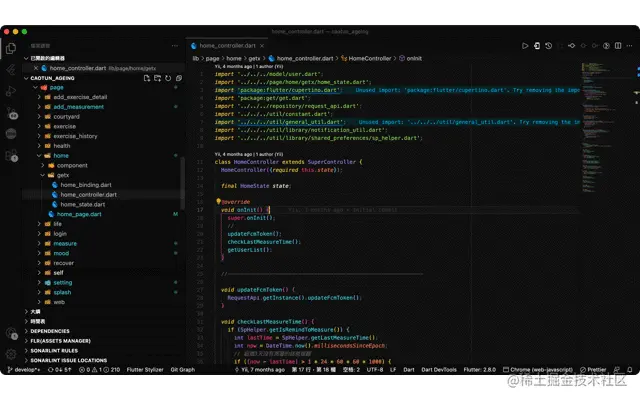The height and width of the screenshot is (400, 640).
Task: Click the lightbulb quick-fix on @override line
Action: click(x=218, y=201)
